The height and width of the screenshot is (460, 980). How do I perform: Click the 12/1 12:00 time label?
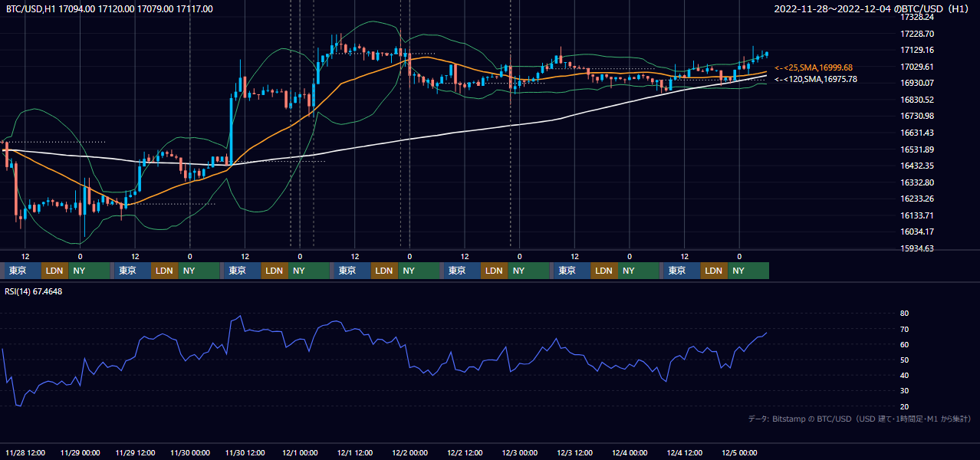(355, 452)
